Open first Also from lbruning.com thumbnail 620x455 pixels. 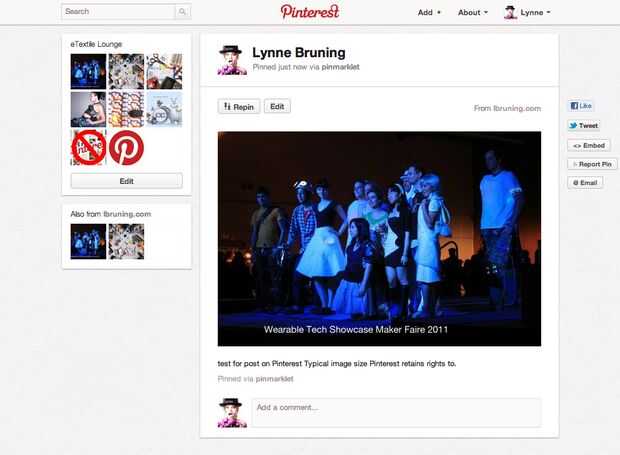88,242
